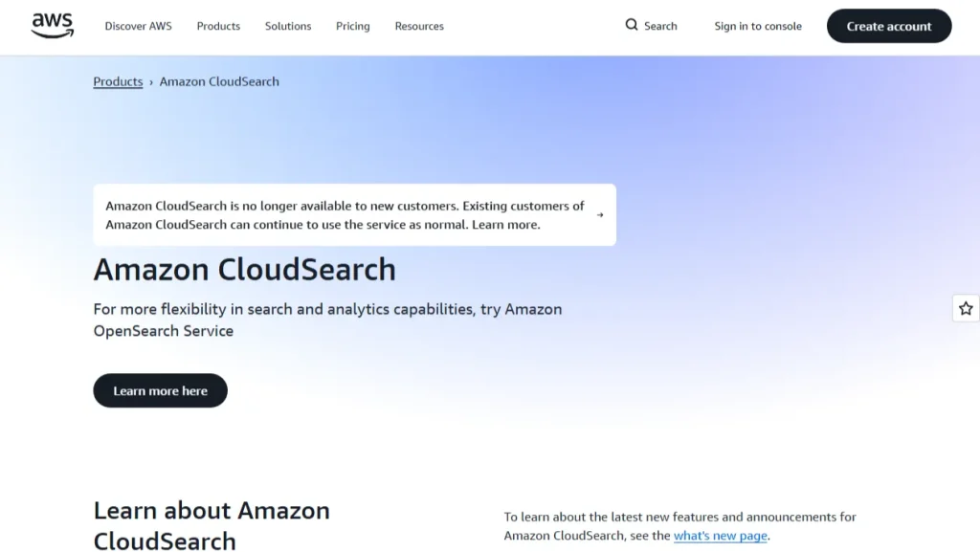The width and height of the screenshot is (980, 552).
Task: Click the Learn more here button
Action: [160, 391]
